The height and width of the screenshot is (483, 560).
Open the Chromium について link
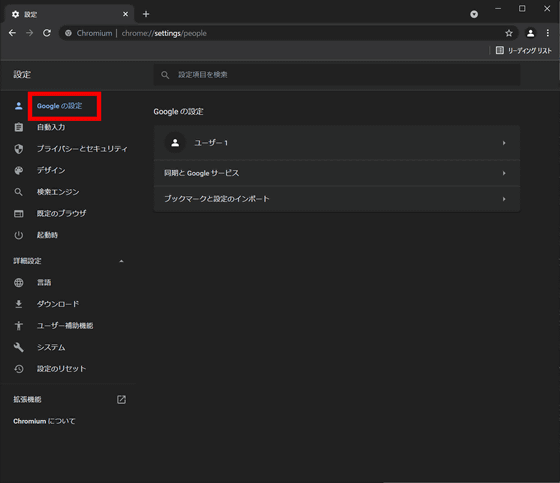[x=44, y=421]
